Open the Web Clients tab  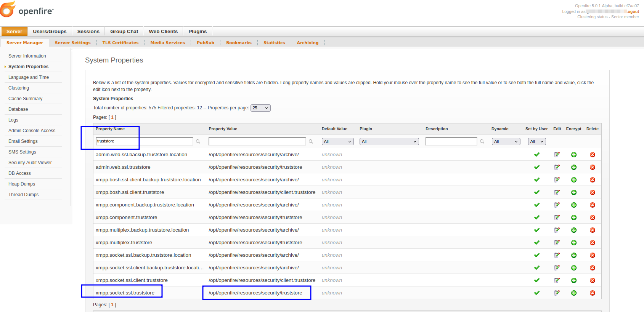(x=163, y=32)
